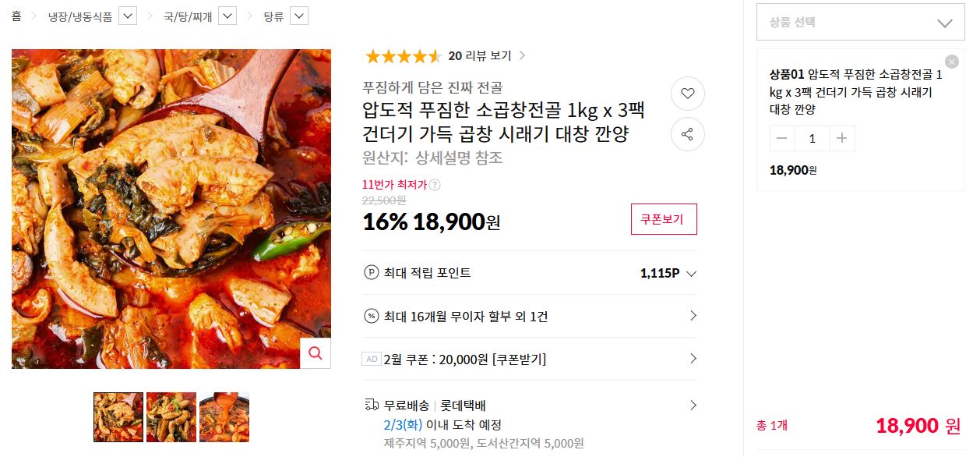Image resolution: width=980 pixels, height=457 pixels.
Task: Open the 탕류 category dropdown
Action: (x=299, y=16)
